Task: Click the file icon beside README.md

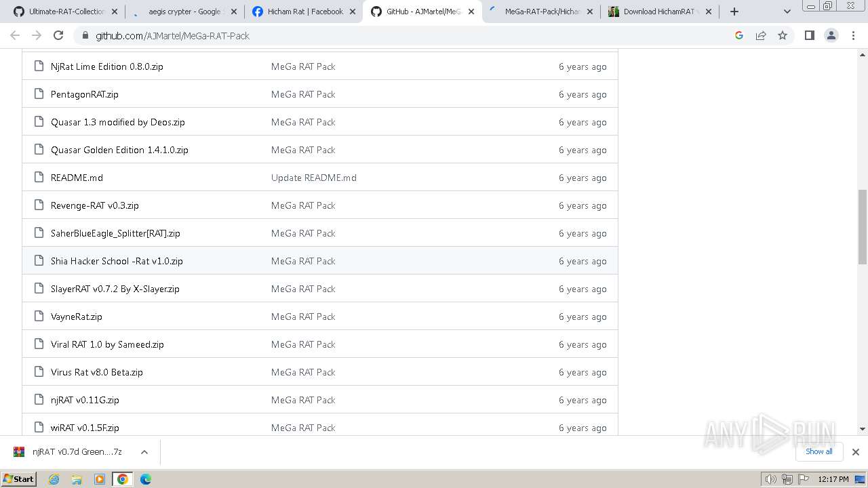Action: coord(39,178)
